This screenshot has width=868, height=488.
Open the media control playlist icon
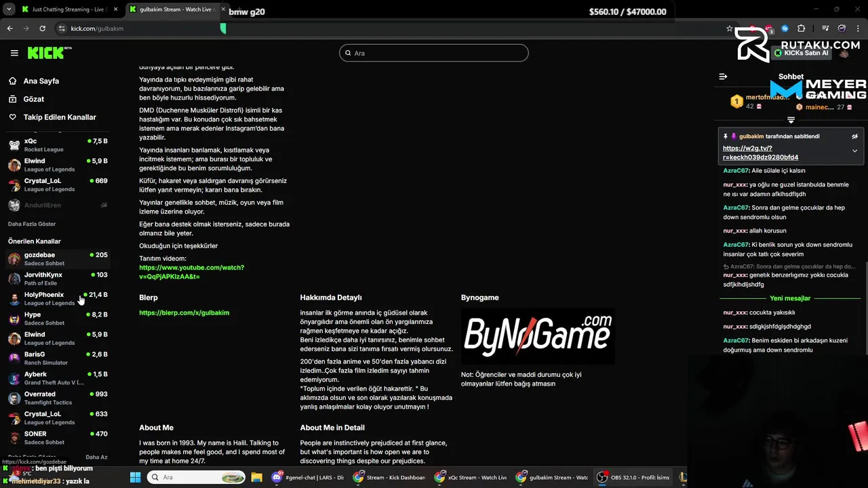click(x=825, y=28)
